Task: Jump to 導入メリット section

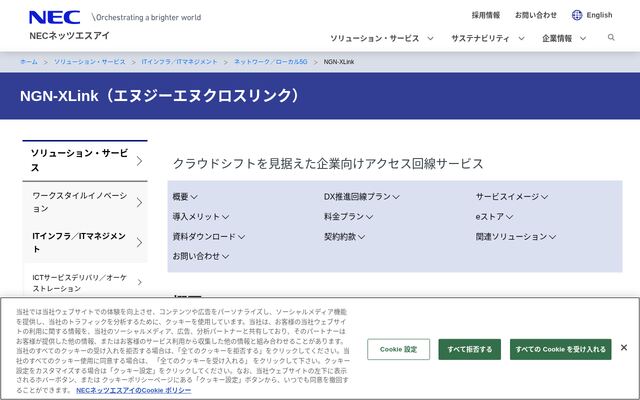Action: tap(200, 217)
